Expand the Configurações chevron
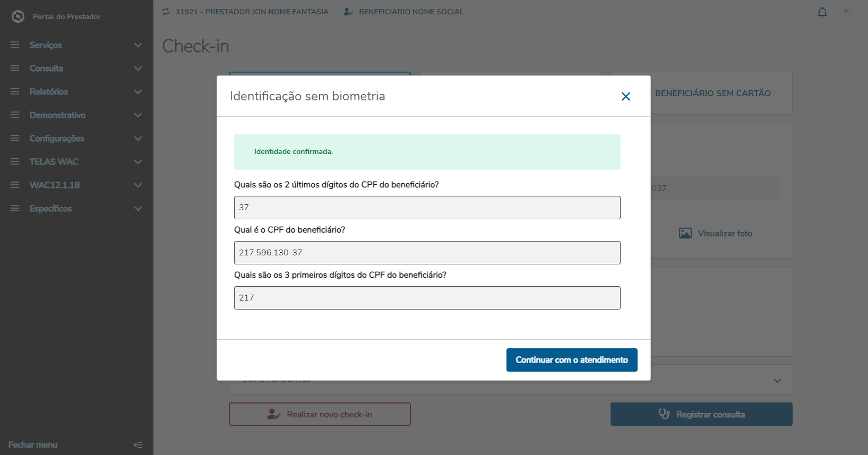The height and width of the screenshot is (455, 868). 138,139
